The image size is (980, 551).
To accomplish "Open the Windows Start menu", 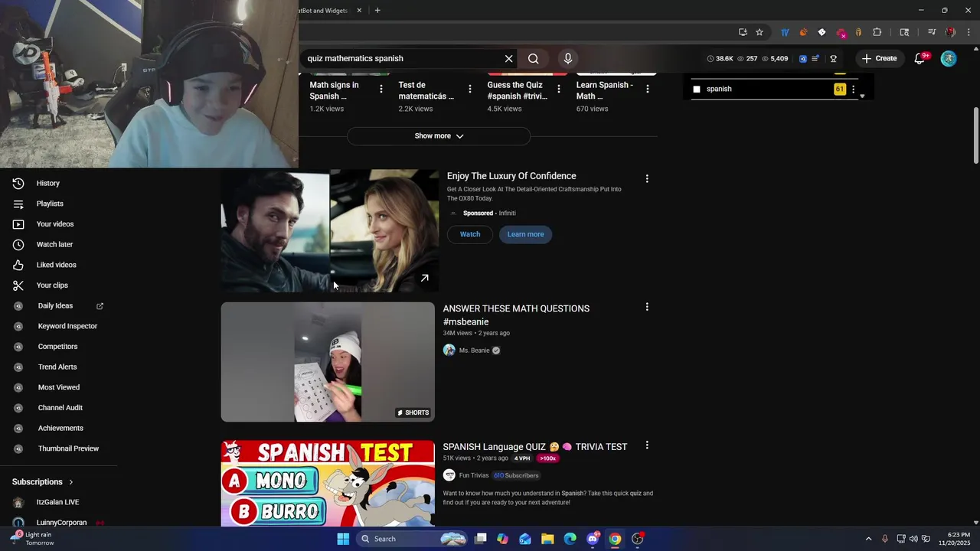I will 343,539.
